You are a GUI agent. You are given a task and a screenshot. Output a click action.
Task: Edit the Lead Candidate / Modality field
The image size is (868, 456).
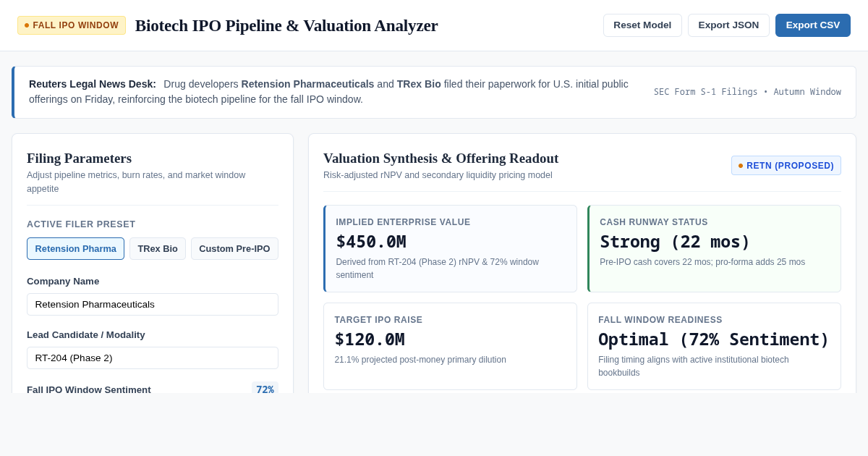153,358
